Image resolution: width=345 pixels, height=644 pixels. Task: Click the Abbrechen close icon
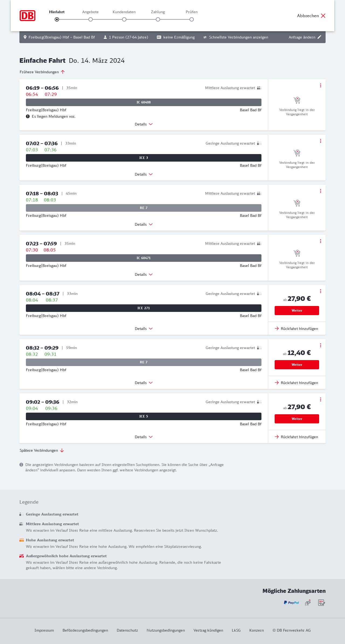[x=323, y=16]
